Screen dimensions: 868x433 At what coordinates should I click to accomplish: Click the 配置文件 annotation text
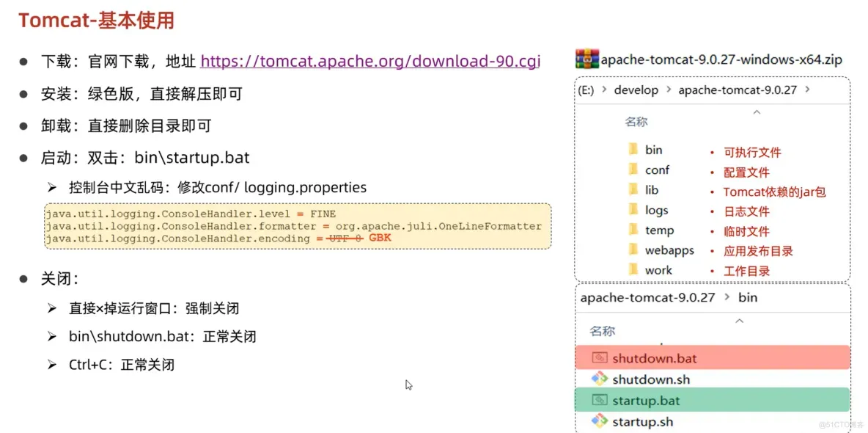tap(746, 172)
